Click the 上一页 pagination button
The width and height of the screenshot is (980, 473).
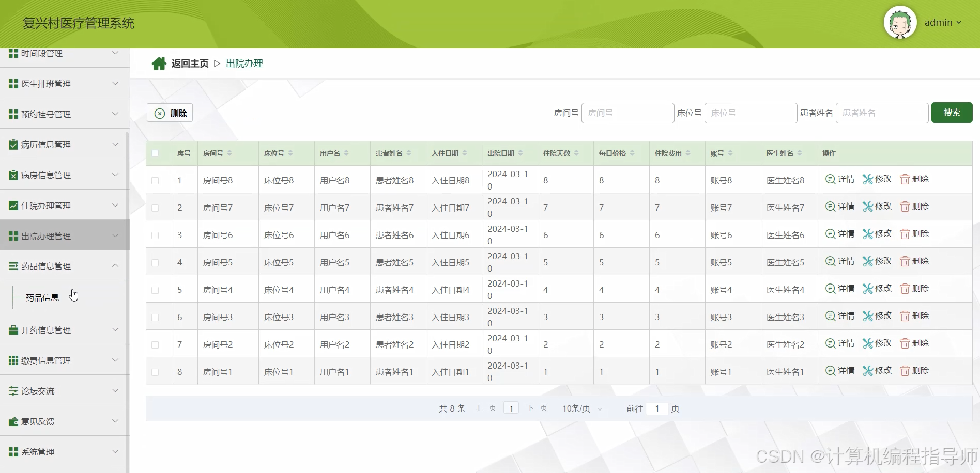tap(486, 408)
